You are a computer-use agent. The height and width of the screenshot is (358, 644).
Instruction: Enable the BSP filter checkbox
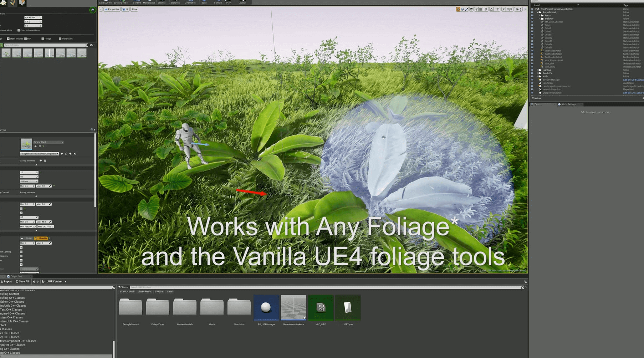[x=25, y=39]
